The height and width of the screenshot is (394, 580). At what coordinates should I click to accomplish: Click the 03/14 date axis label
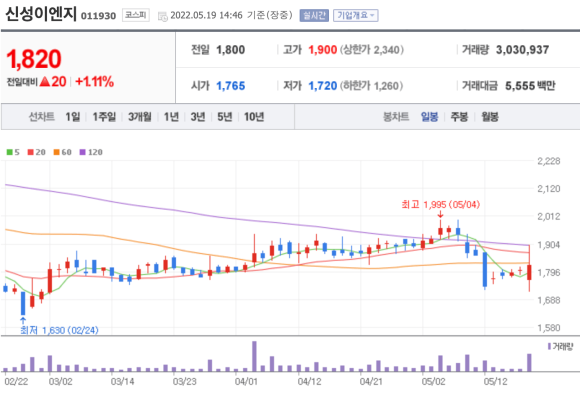[x=122, y=381]
